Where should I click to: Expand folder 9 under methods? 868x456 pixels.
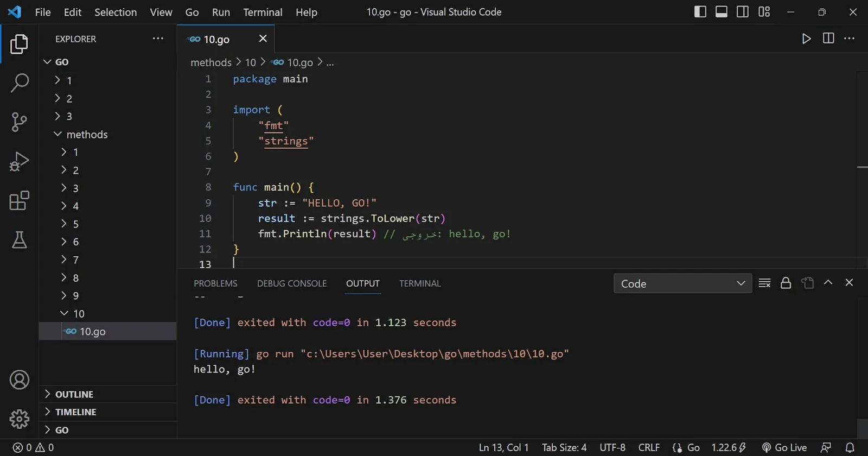pyautogui.click(x=108, y=295)
